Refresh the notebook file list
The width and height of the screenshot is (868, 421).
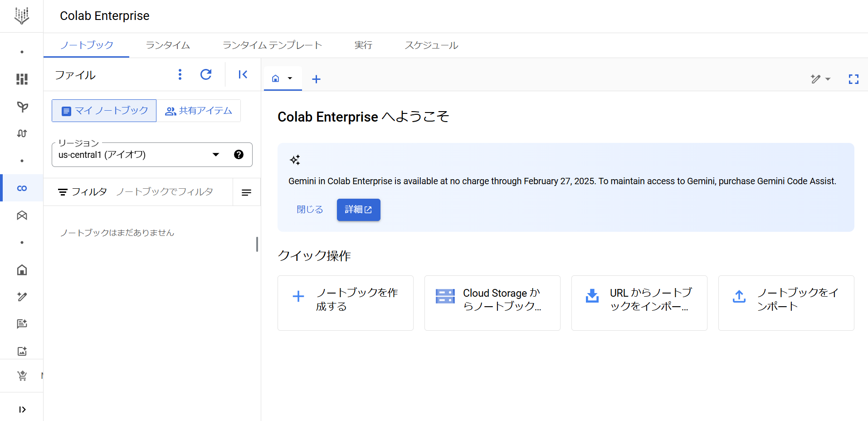[x=206, y=74]
